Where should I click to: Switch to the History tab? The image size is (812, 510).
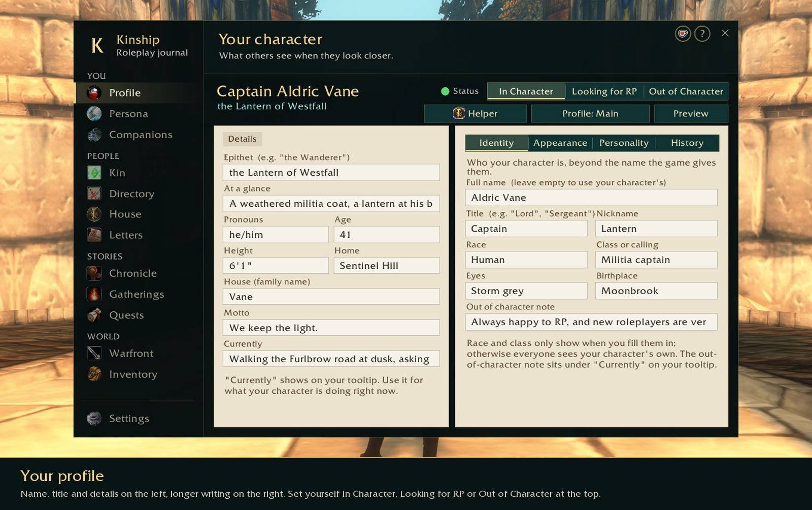(x=687, y=143)
